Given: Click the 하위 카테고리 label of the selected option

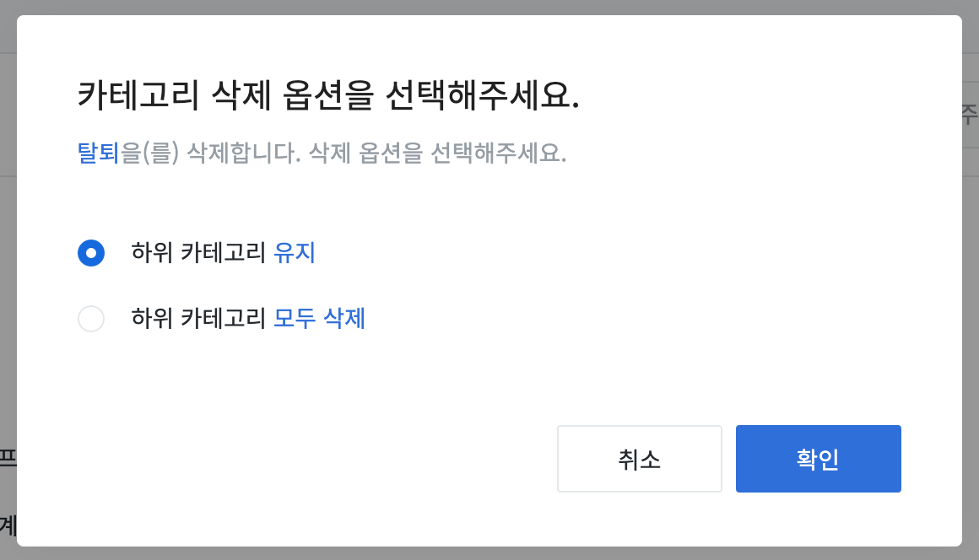Looking at the screenshot, I should point(198,252).
